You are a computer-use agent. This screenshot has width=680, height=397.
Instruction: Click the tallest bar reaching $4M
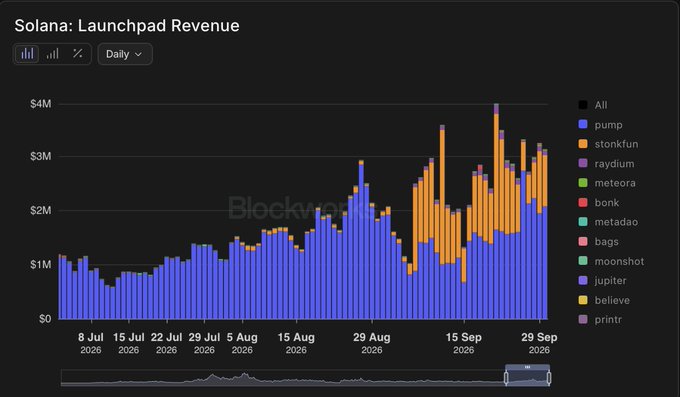click(x=496, y=211)
